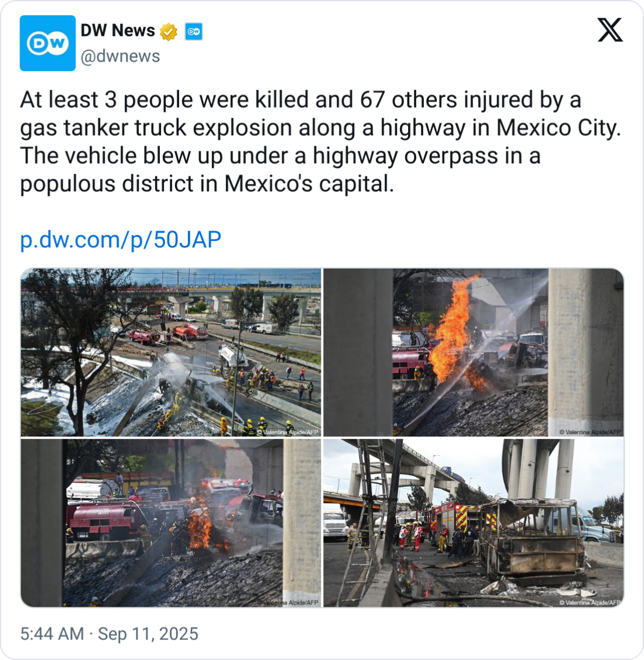This screenshot has height=660, width=644.
Task: Click the small DW affiliate badge
Action: 194,32
